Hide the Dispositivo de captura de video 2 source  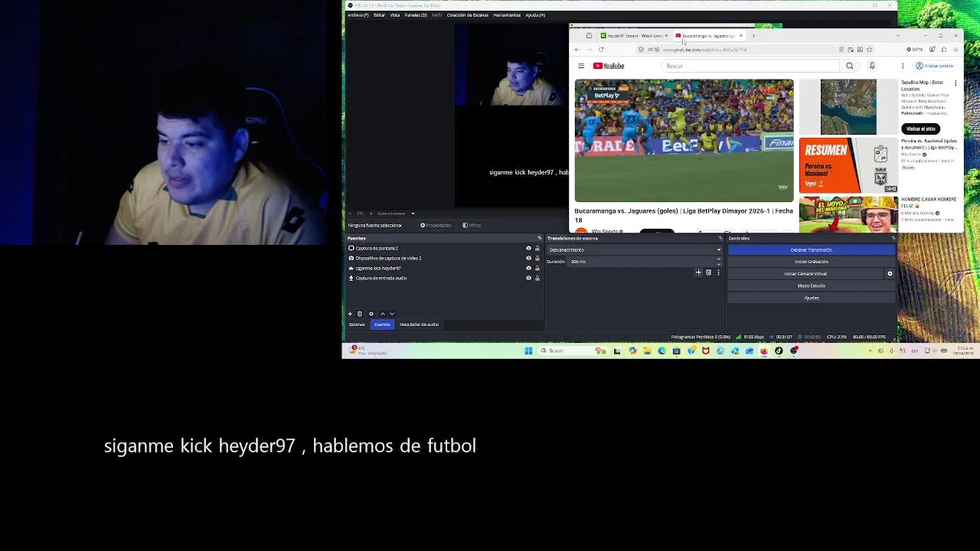click(x=528, y=258)
